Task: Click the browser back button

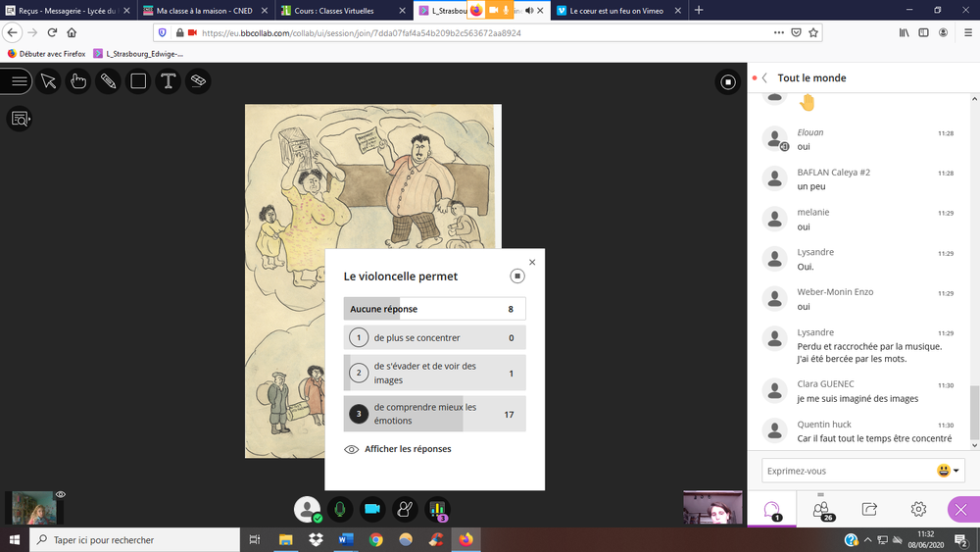Action: tap(13, 32)
